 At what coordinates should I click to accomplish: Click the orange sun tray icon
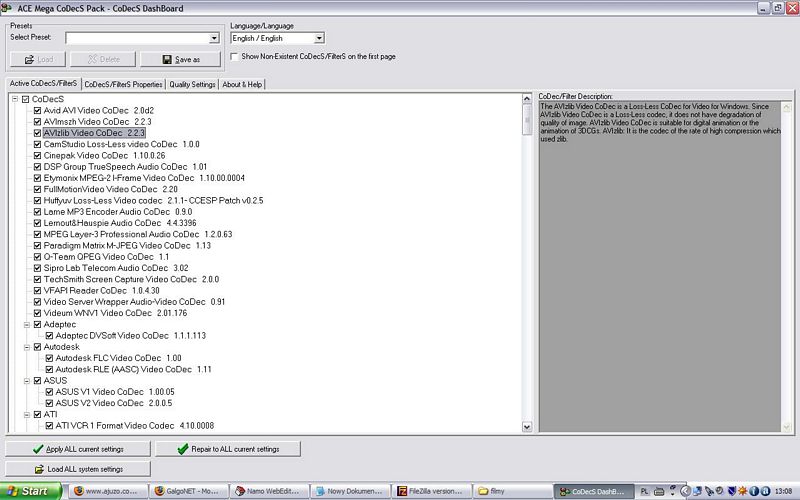[x=743, y=491]
